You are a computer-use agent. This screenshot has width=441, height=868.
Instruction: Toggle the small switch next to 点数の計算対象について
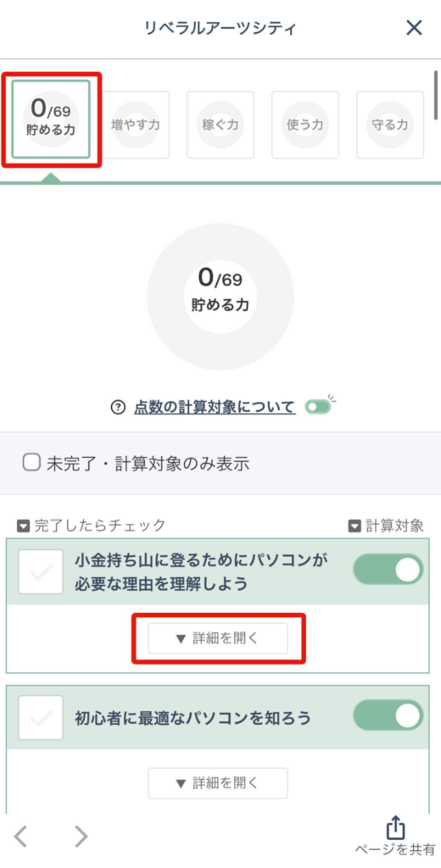[x=317, y=408]
